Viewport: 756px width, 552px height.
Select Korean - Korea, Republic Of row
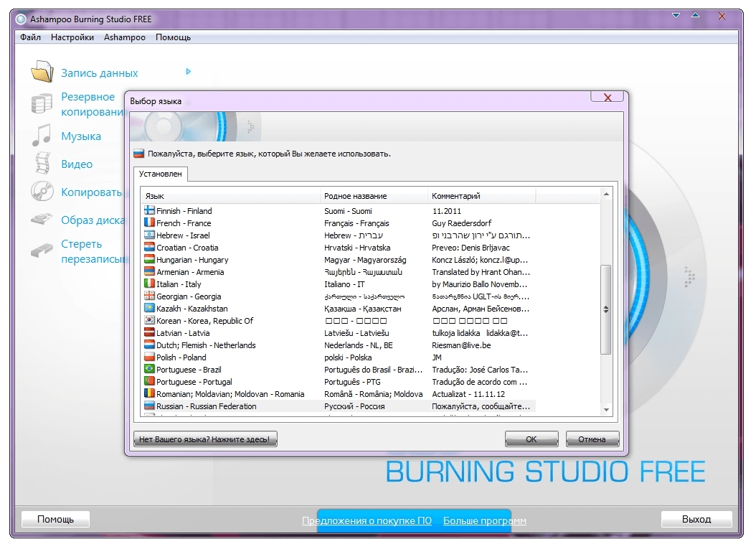click(x=339, y=320)
